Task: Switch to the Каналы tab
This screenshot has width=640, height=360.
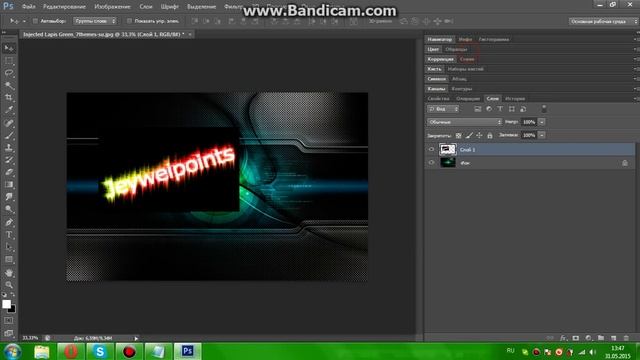Action: 436,89
